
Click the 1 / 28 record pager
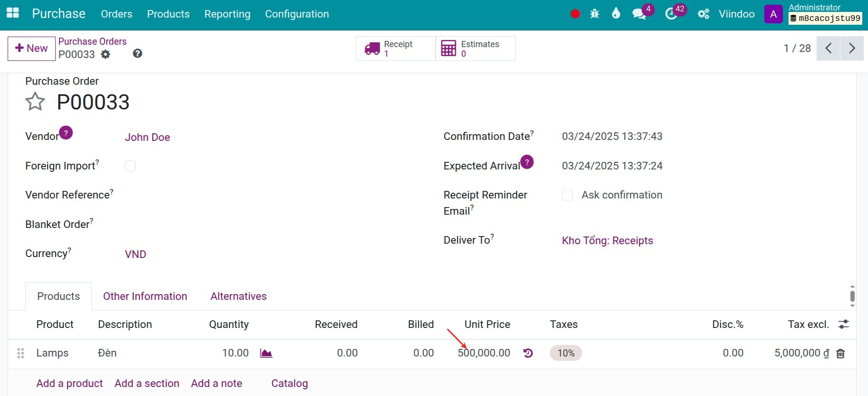797,48
